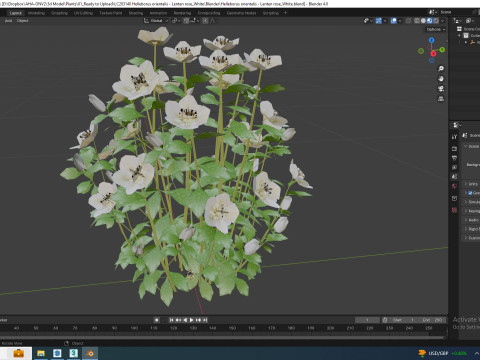
Task: Collapse the Collection in outliner
Action: click(459, 35)
